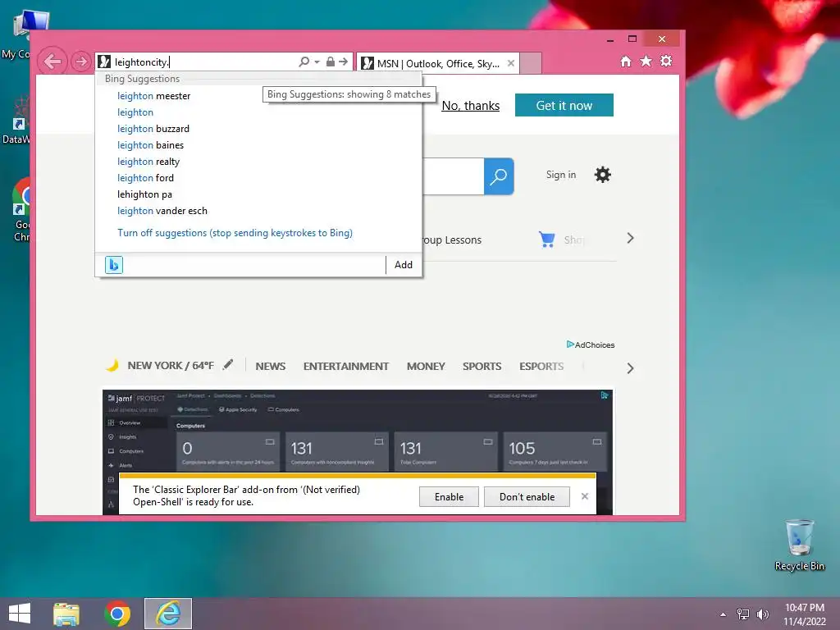Open MSN page settings gear
Image resolution: width=840 pixels, height=630 pixels.
(x=603, y=175)
